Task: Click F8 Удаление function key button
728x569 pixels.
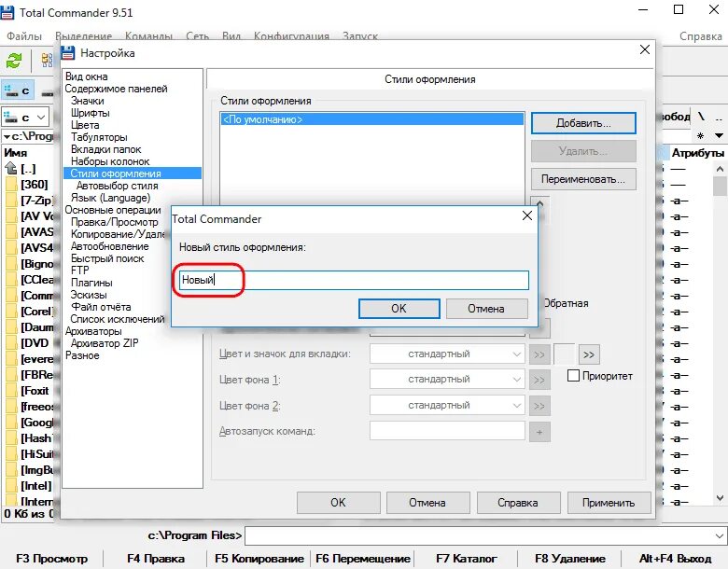Action: (x=570, y=559)
